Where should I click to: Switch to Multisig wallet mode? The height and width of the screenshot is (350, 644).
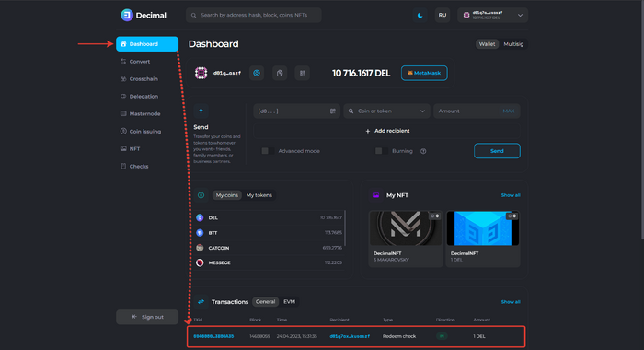[x=513, y=44]
